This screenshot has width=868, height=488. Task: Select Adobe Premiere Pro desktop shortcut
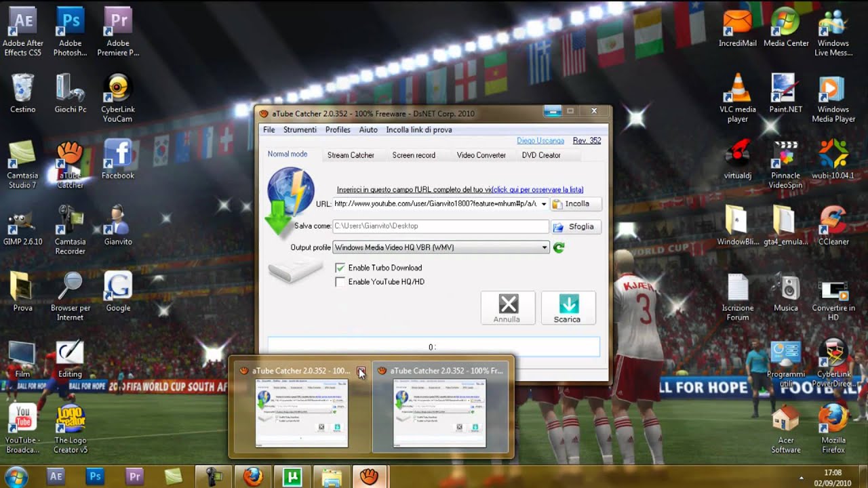tap(118, 32)
